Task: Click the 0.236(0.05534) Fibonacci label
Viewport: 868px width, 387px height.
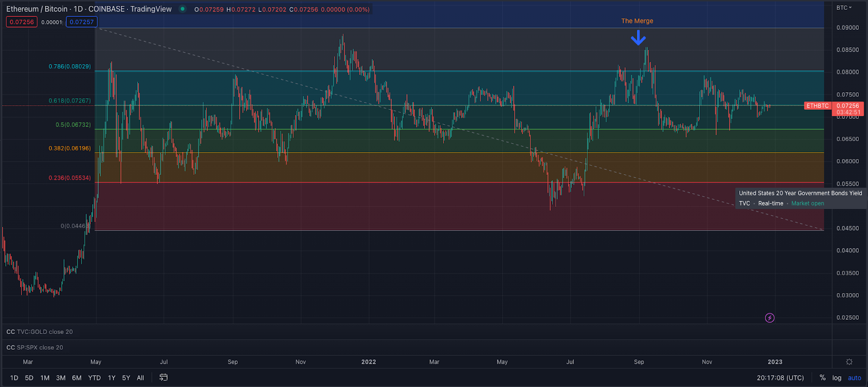Action: pyautogui.click(x=69, y=178)
